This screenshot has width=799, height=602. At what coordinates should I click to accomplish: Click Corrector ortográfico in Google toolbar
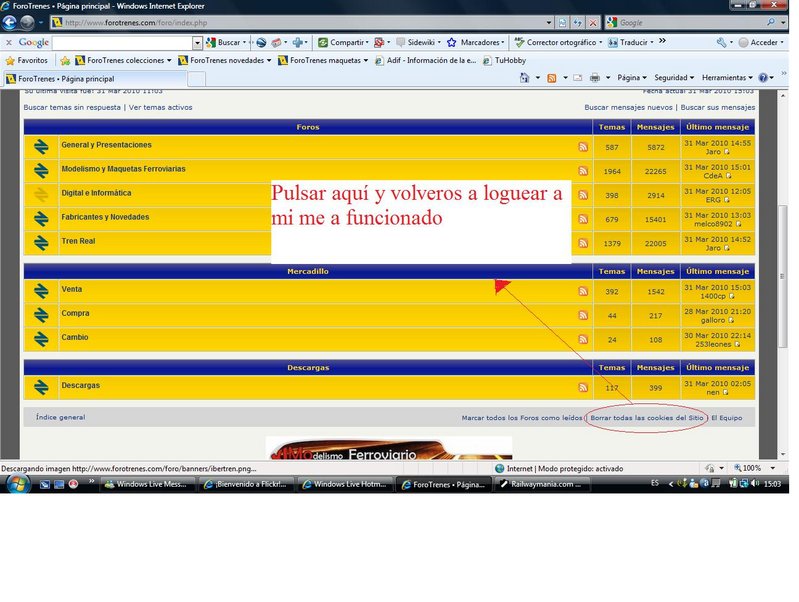tap(558, 42)
